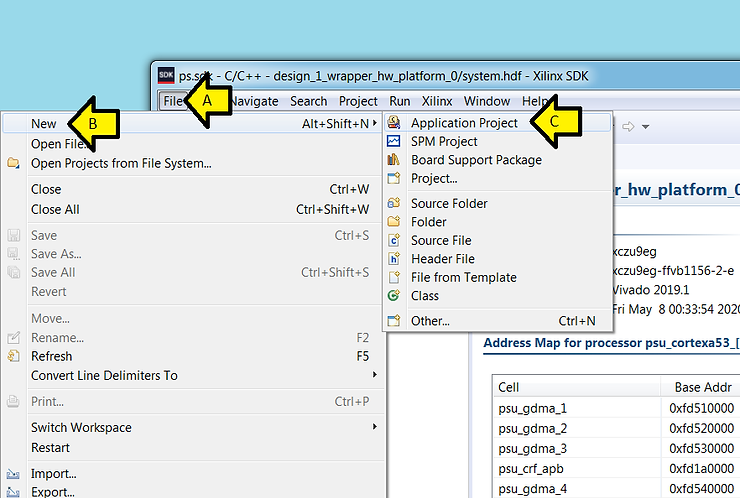
Task: Open the Xilinx menu
Action: click(436, 101)
